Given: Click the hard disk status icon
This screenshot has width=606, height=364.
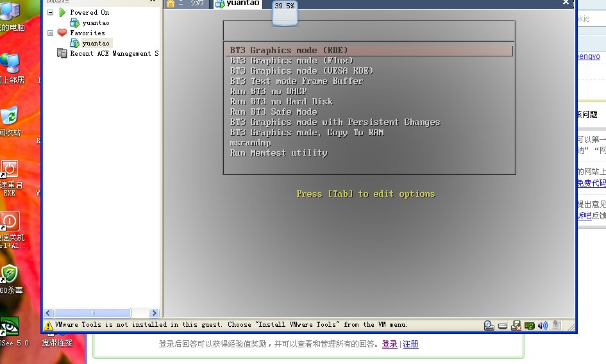Looking at the screenshot, I should click(502, 326).
